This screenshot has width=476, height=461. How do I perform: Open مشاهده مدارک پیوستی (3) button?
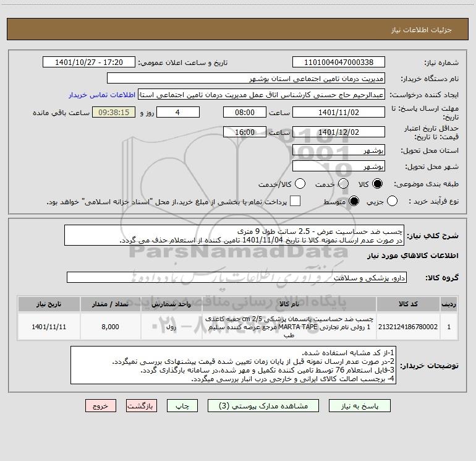263,406
